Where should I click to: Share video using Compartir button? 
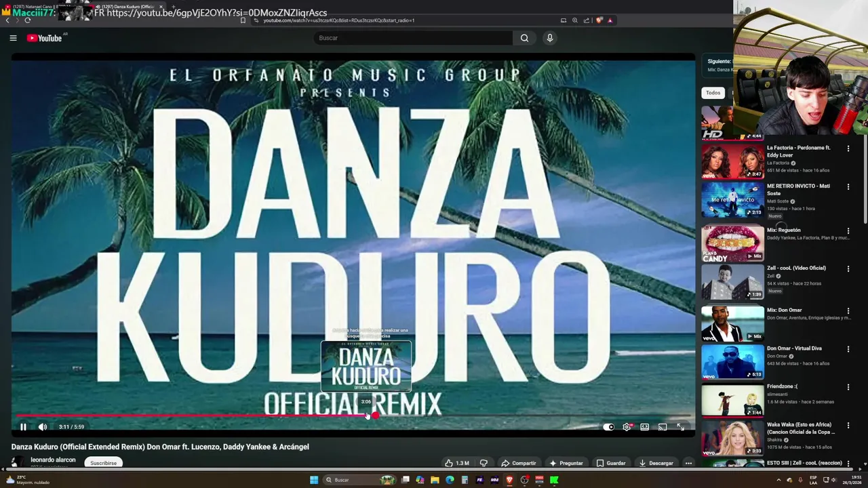click(519, 463)
